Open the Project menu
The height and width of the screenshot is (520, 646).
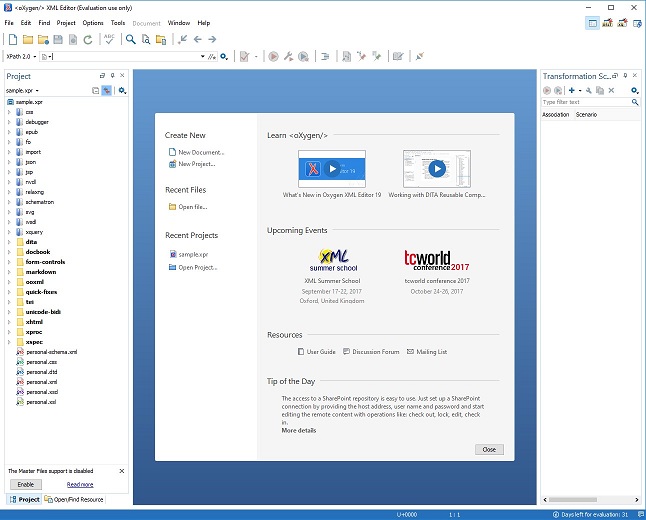tap(66, 23)
